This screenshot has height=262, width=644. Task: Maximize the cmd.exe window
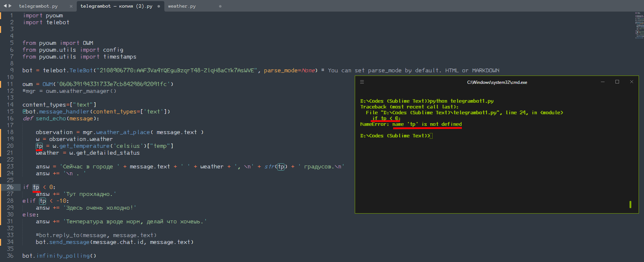pyautogui.click(x=617, y=82)
